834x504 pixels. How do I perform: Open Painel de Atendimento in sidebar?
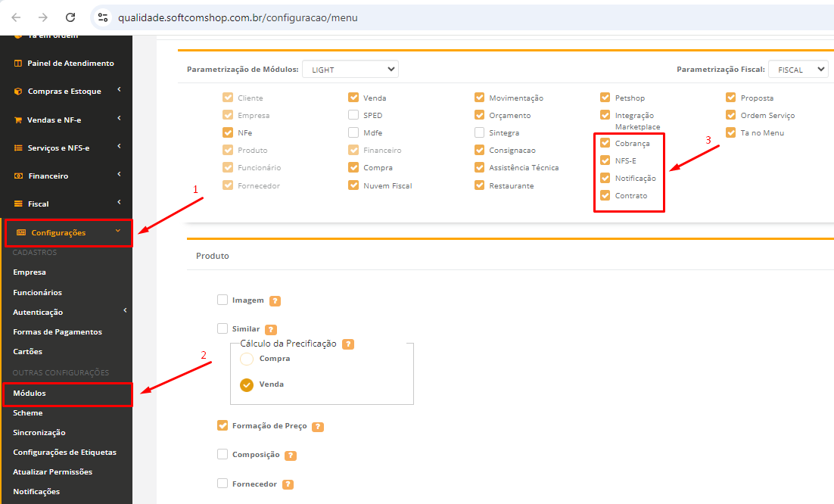[x=70, y=64]
